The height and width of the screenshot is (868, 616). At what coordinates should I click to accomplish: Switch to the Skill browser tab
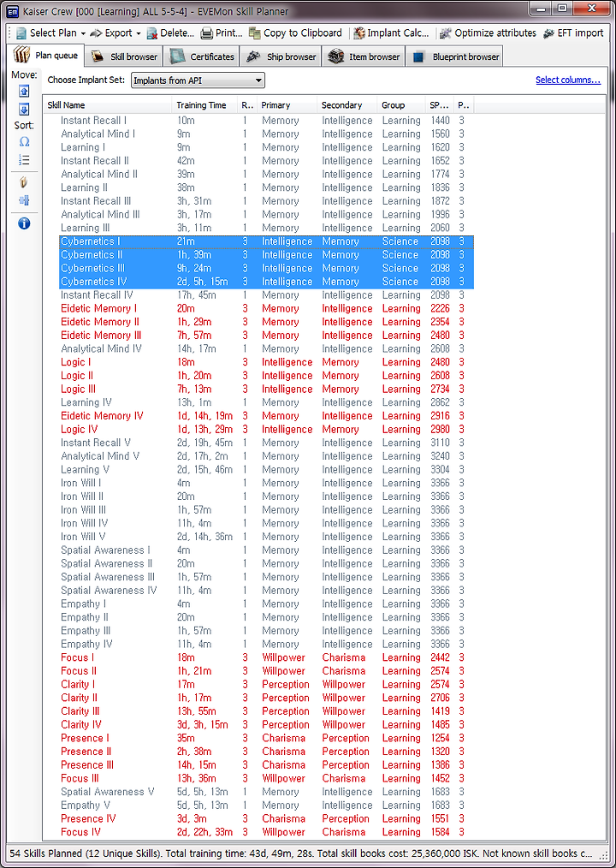click(x=124, y=56)
